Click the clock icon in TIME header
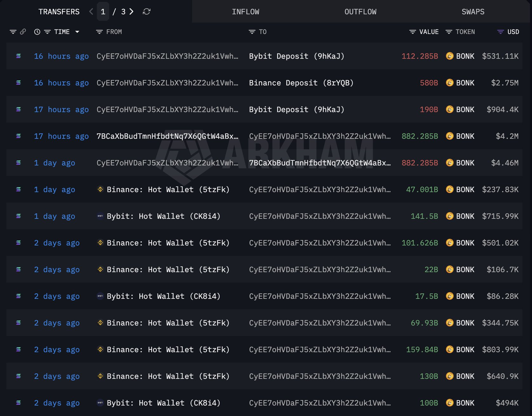532x416 pixels. point(37,32)
